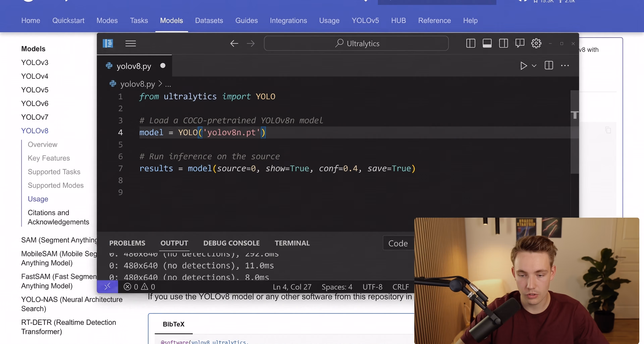Viewport: 644px width, 344px height.
Task: Click the editor minimap scrollbar slider
Action: 575,132
